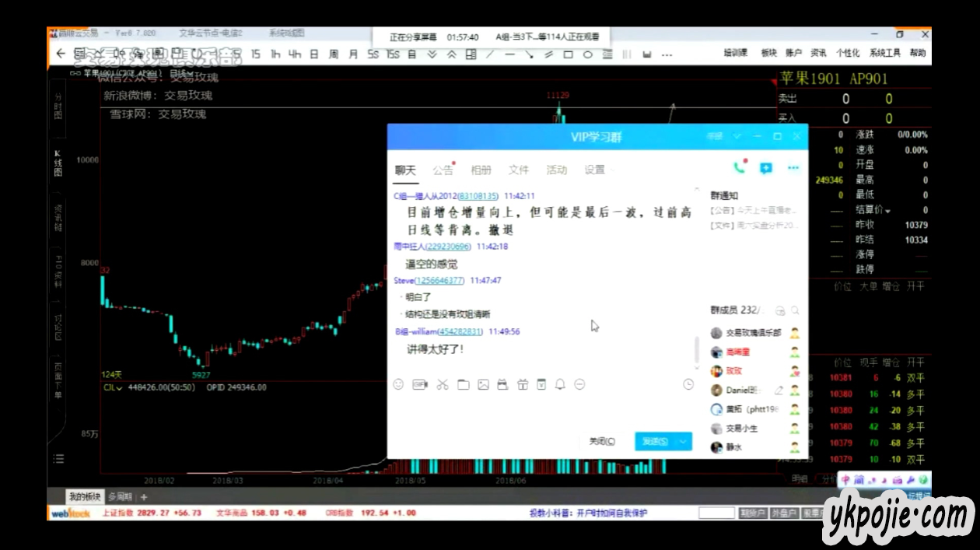
Task: Click the 关闭(C) close button
Action: tap(602, 441)
